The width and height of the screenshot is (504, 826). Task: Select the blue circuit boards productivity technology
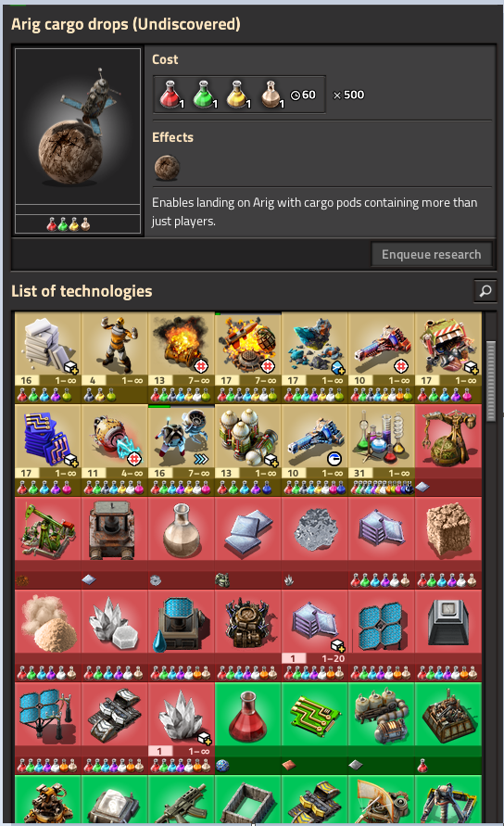[48, 450]
